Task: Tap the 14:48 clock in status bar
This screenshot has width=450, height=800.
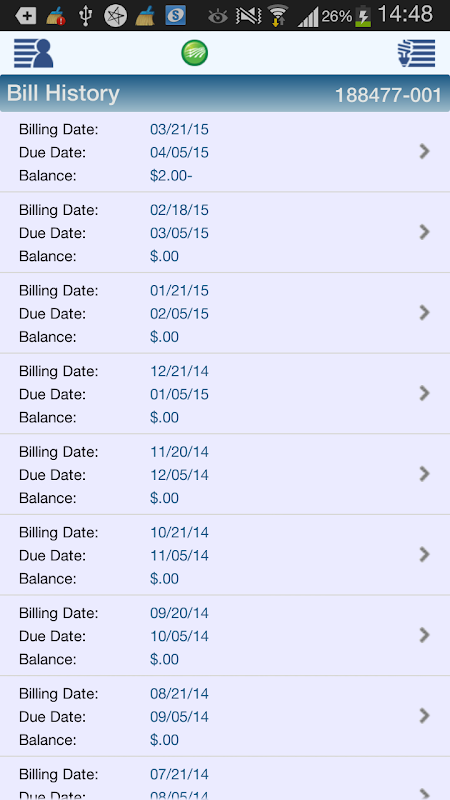Action: [x=406, y=15]
